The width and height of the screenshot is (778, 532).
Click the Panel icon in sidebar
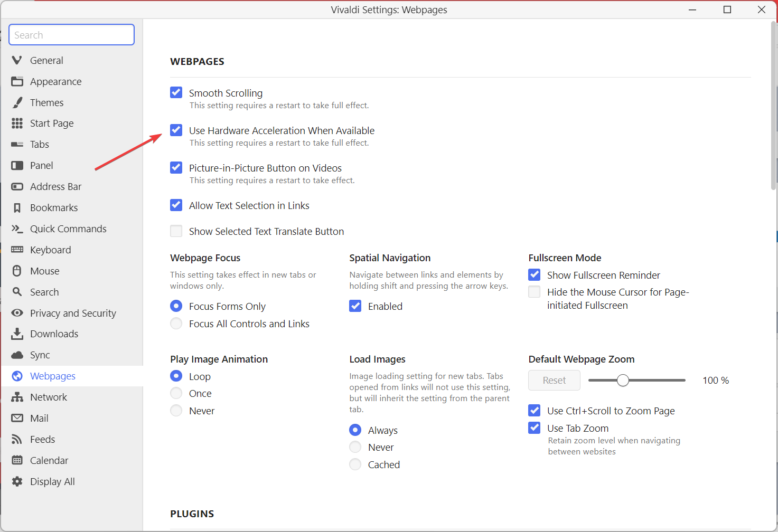(17, 165)
